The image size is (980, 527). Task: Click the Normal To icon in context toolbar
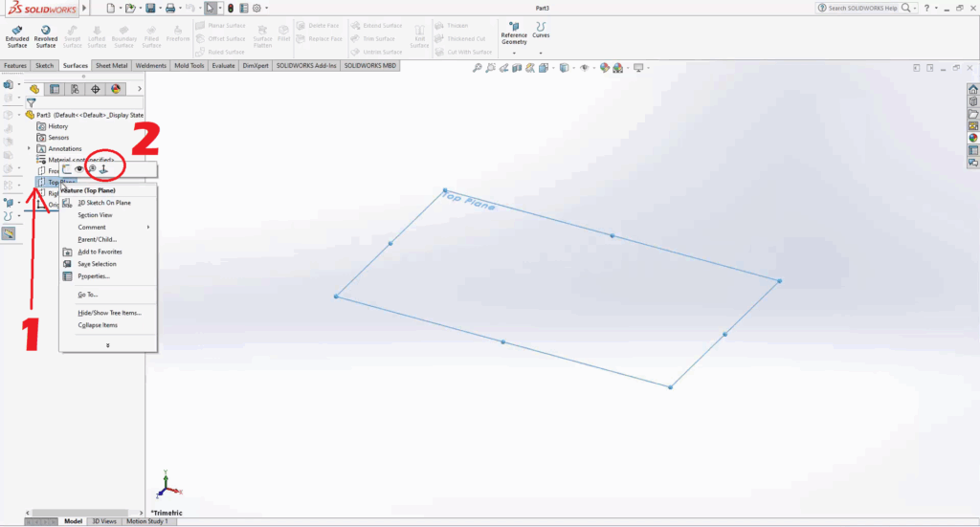(x=103, y=169)
